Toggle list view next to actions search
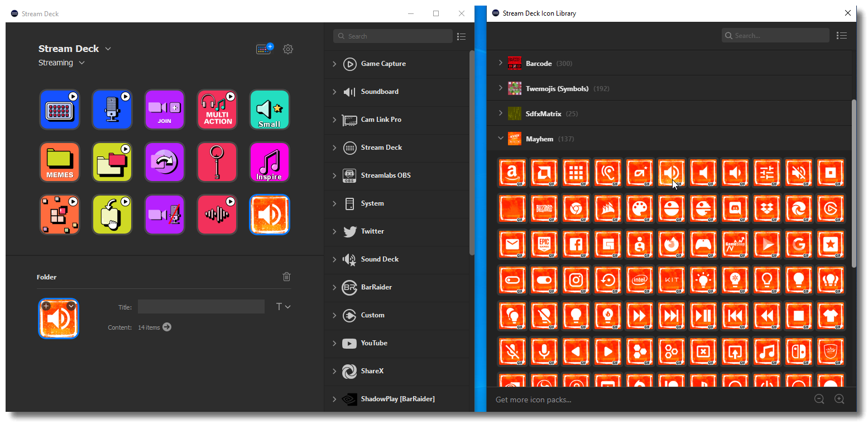The height and width of the screenshot is (423, 868). pyautogui.click(x=461, y=36)
